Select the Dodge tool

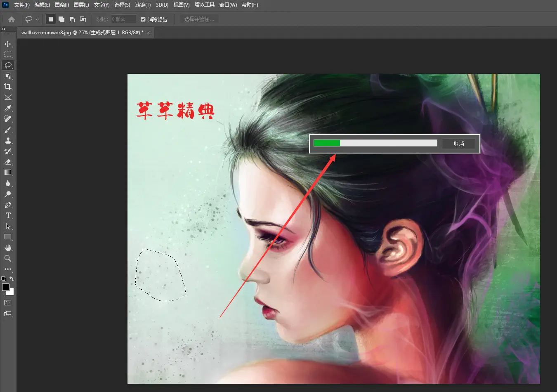tap(8, 194)
